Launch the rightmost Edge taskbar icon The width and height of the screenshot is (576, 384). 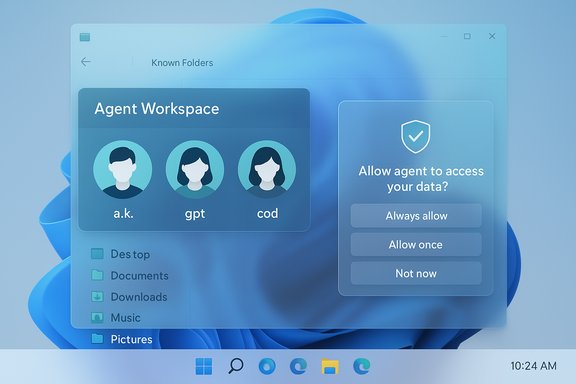tap(361, 366)
